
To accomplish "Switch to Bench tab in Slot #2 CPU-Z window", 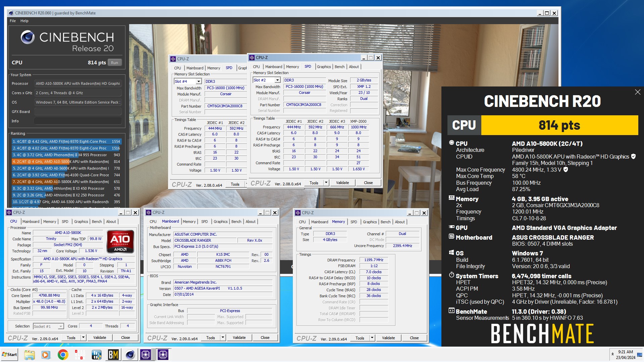I will tap(339, 67).
